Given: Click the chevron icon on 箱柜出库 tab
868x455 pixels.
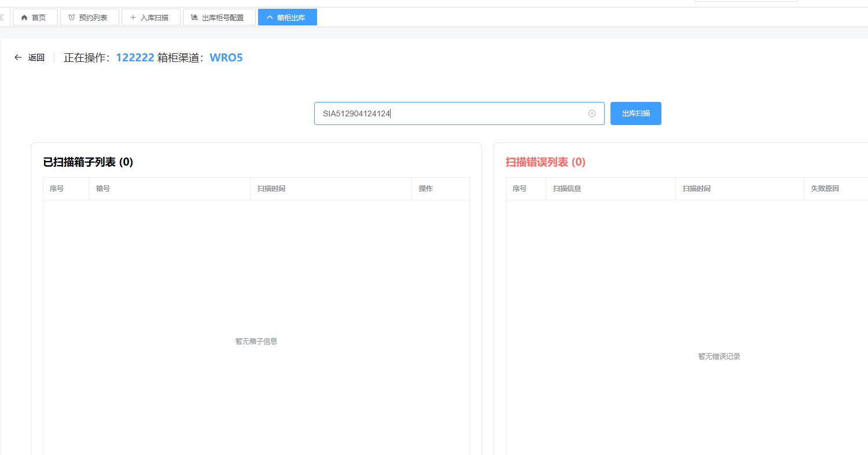Looking at the screenshot, I should [269, 17].
